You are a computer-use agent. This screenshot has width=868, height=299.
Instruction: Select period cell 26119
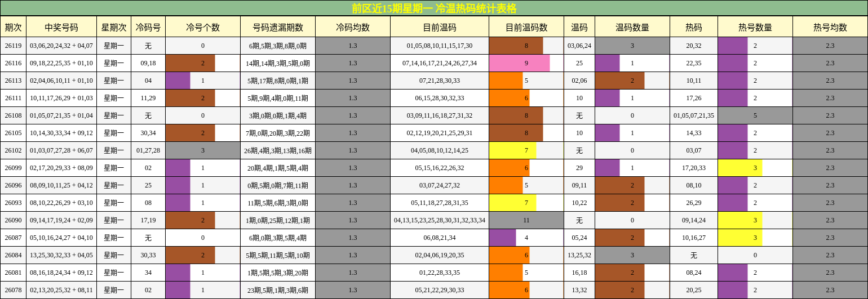point(14,46)
